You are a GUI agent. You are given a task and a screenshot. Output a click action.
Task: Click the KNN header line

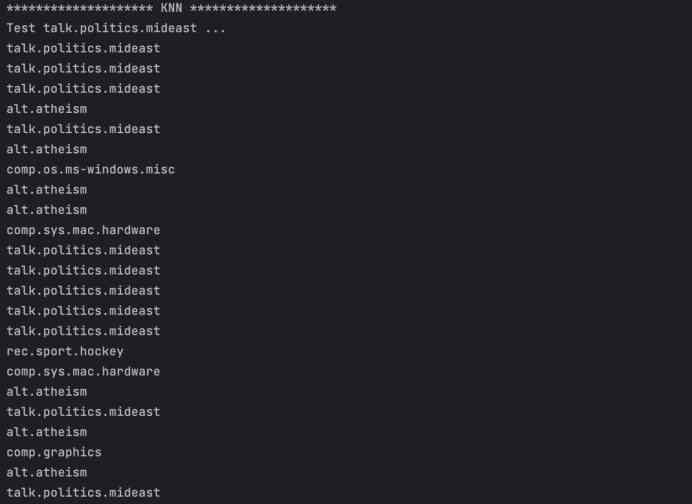click(x=171, y=8)
